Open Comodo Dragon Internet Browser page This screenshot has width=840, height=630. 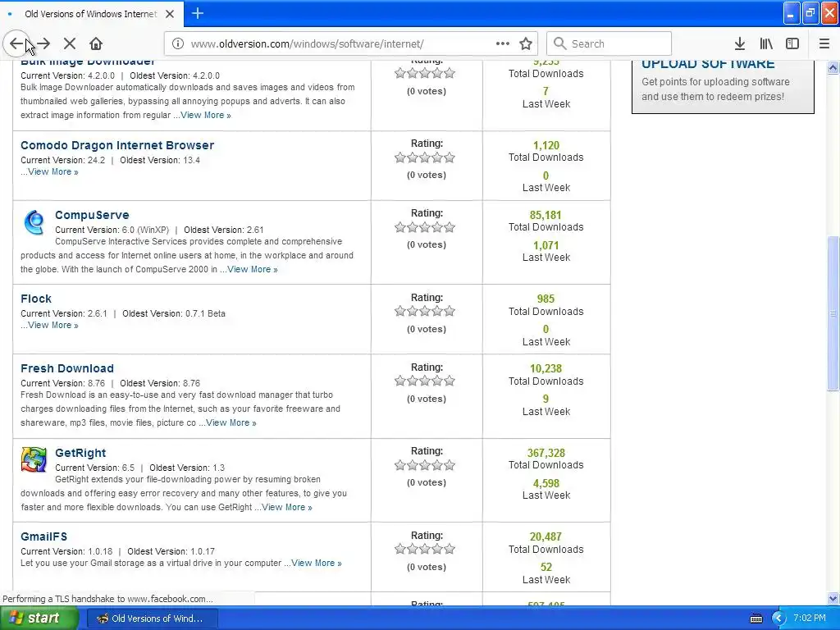click(117, 145)
